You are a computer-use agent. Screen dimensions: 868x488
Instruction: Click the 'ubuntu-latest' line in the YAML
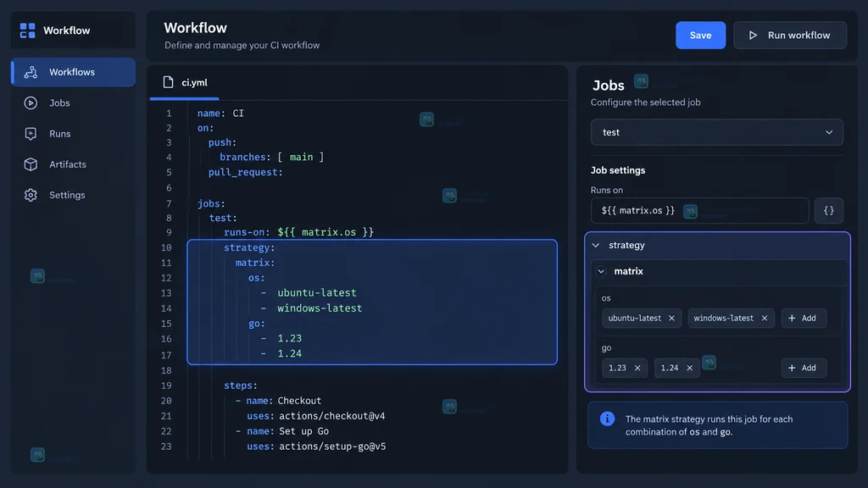(309, 292)
